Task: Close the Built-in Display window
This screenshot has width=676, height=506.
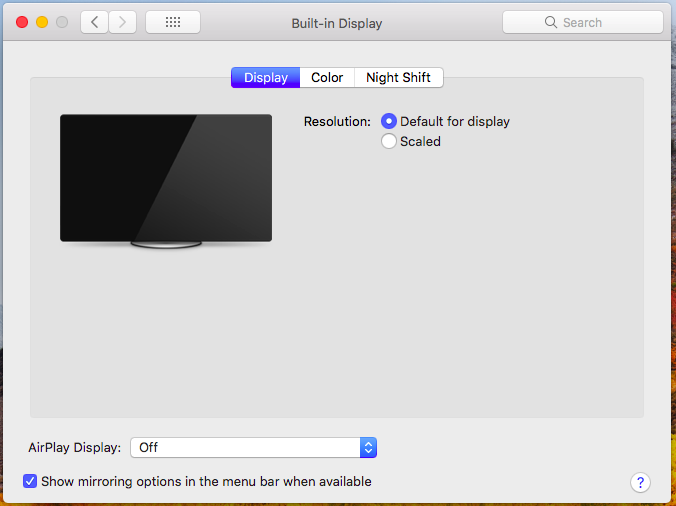Action: [22, 22]
